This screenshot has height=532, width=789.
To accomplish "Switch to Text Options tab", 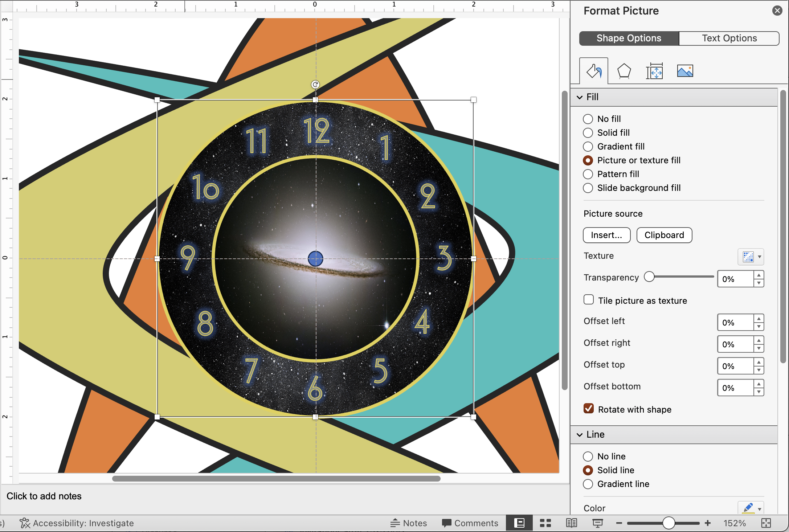I will point(729,38).
